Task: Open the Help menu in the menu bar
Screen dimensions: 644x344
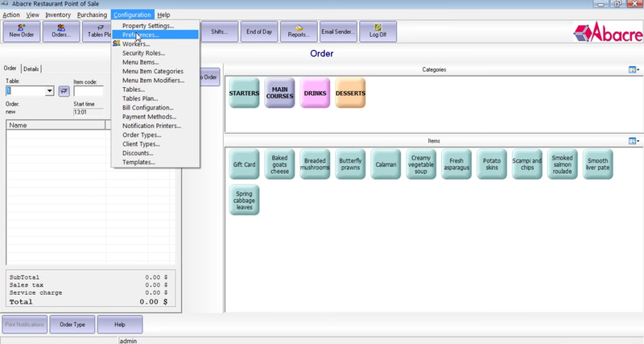Action: click(x=163, y=15)
